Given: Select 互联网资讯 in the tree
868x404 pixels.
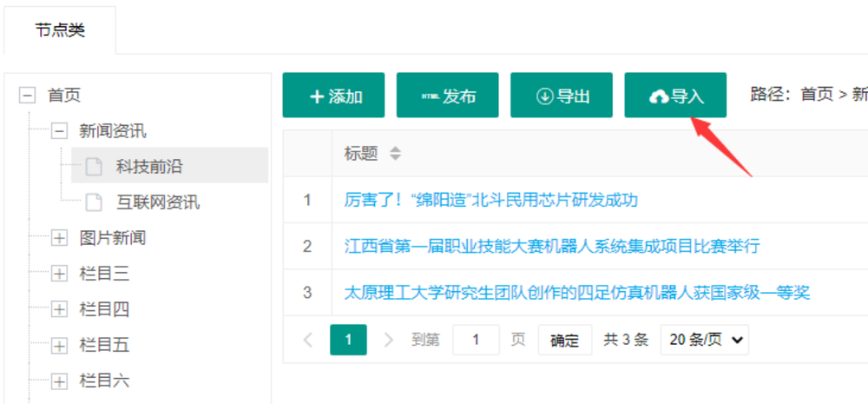Looking at the screenshot, I should coord(158,202).
